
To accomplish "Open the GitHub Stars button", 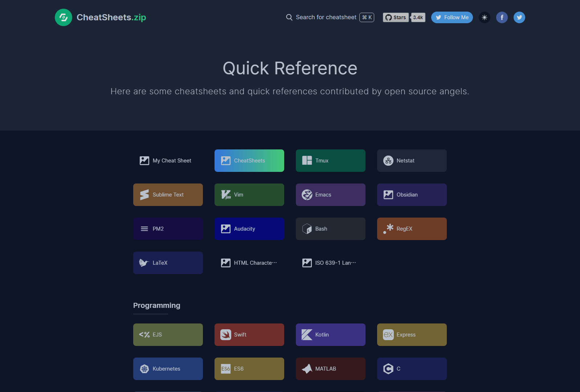I will point(396,17).
